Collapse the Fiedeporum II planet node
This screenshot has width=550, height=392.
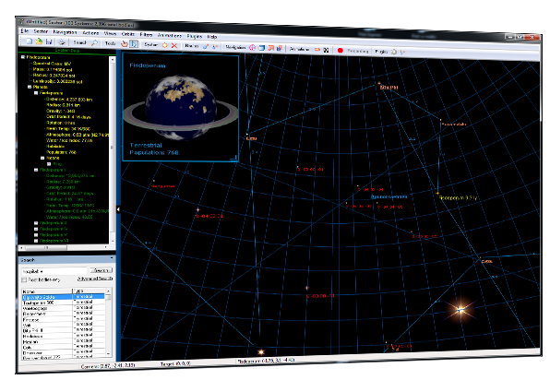pyautogui.click(x=36, y=170)
